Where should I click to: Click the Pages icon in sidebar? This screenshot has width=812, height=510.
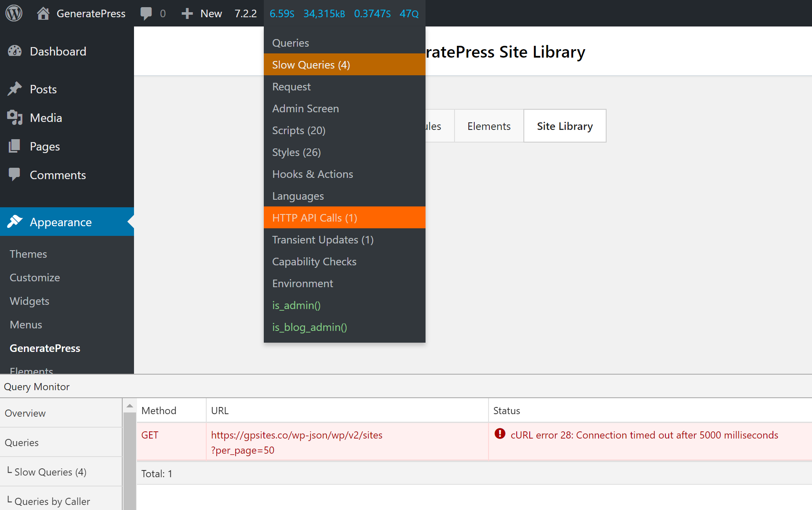(x=15, y=146)
